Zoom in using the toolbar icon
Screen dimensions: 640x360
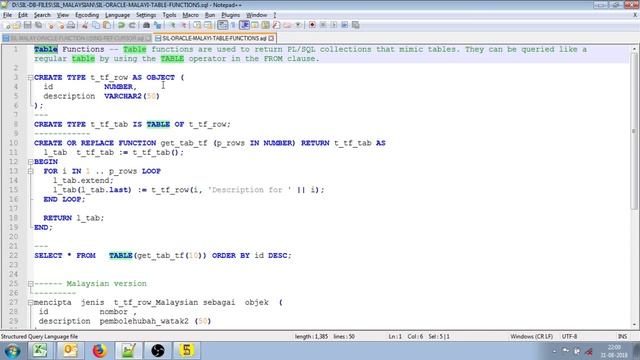click(173, 25)
